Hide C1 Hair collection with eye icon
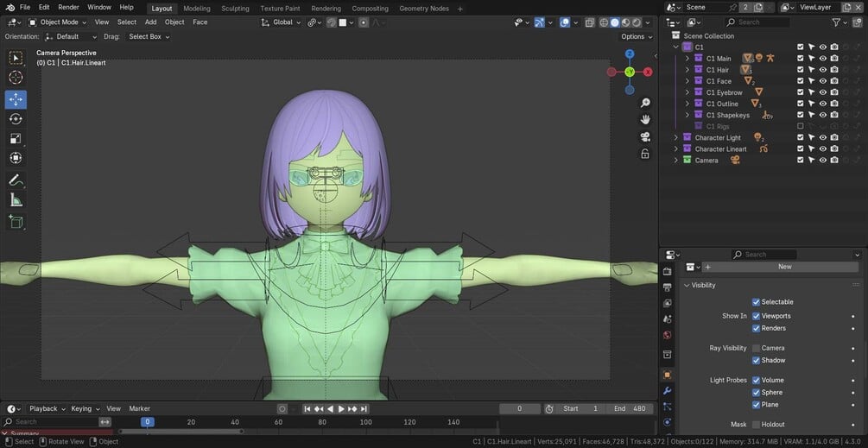Viewport: 868px width, 448px height. pyautogui.click(x=822, y=70)
